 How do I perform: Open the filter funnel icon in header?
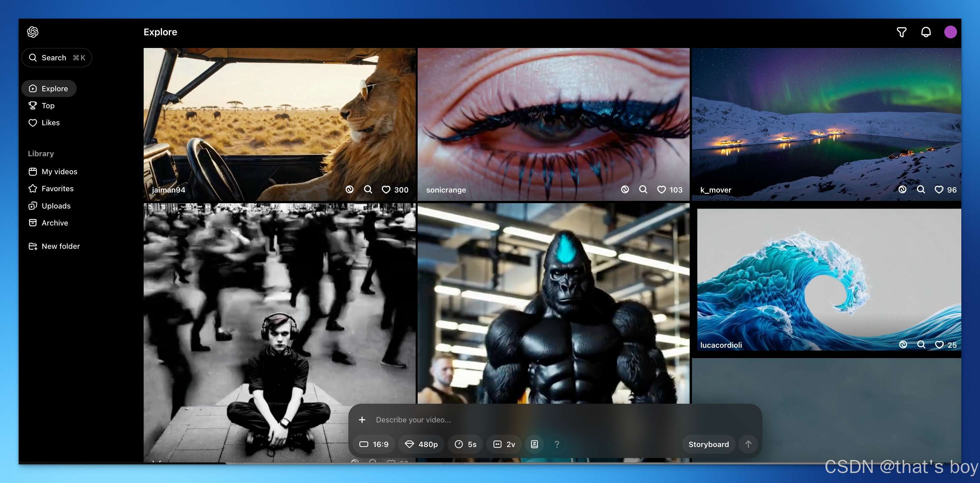pos(901,32)
